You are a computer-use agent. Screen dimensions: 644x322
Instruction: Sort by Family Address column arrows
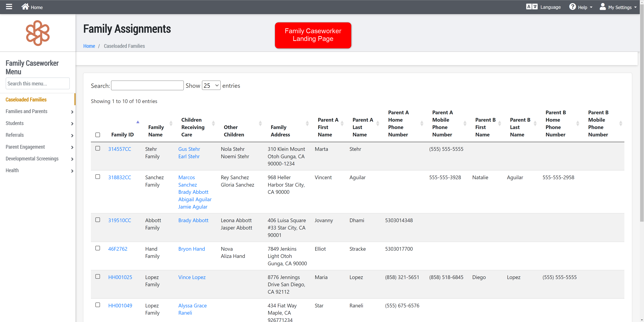pos(307,123)
